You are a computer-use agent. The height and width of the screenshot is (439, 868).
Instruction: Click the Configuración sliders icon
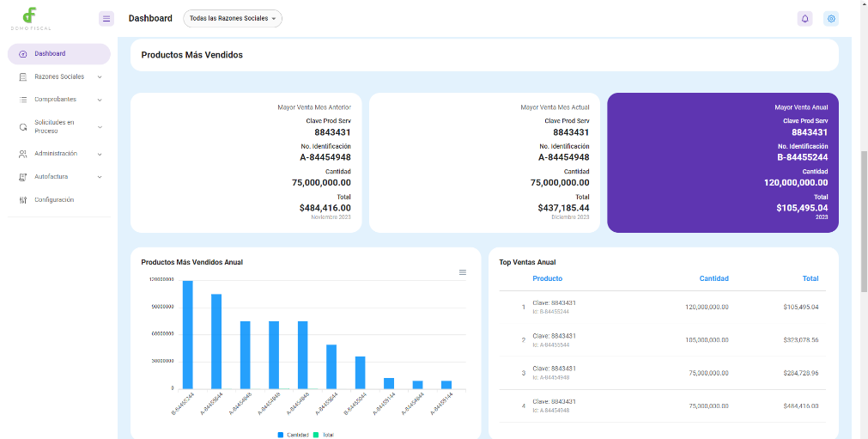[22, 200]
